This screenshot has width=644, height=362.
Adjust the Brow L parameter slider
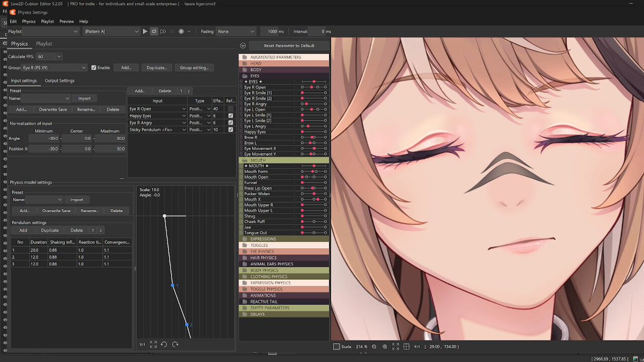[313, 143]
